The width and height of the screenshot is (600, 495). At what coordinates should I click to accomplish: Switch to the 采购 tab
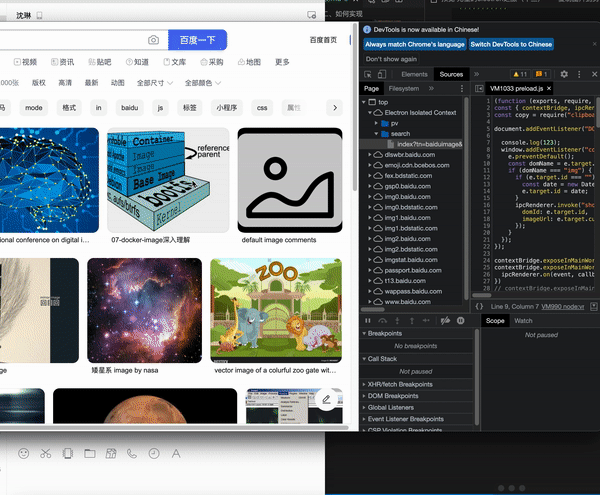coord(212,62)
